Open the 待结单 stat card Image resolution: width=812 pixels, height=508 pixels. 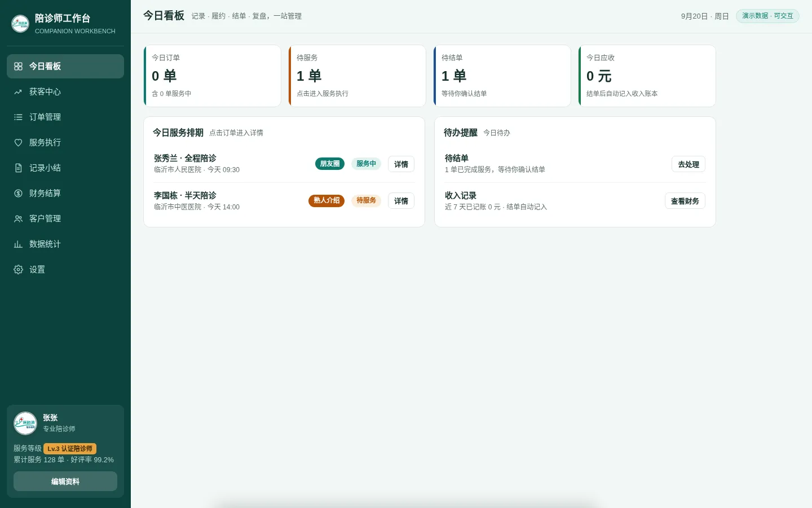coord(502,76)
